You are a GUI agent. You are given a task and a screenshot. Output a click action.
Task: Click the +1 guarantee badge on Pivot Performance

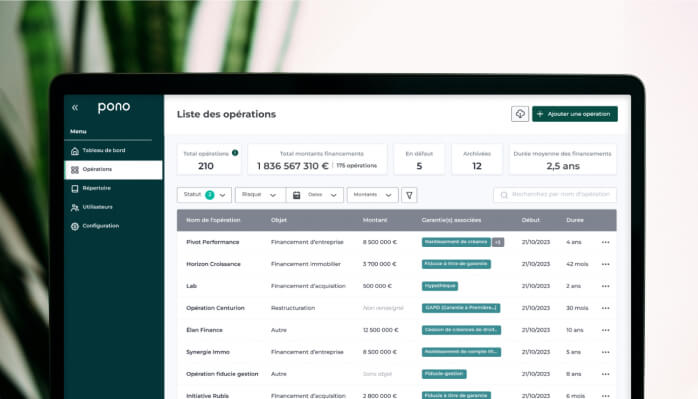[x=498, y=242]
